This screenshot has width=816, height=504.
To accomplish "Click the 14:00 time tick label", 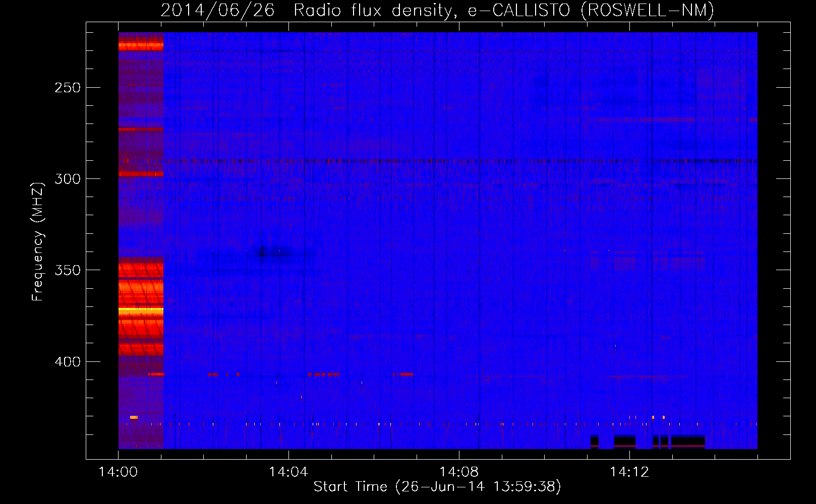I will point(118,472).
